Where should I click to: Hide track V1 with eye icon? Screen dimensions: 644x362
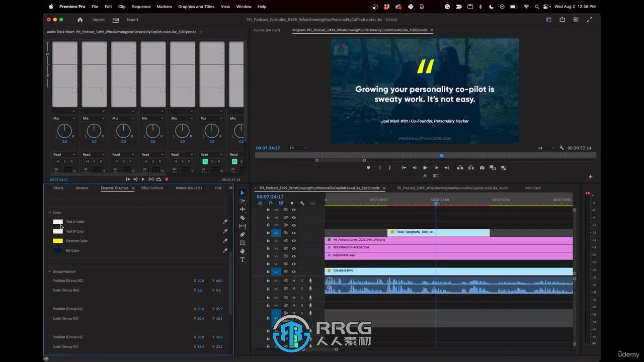click(x=294, y=271)
